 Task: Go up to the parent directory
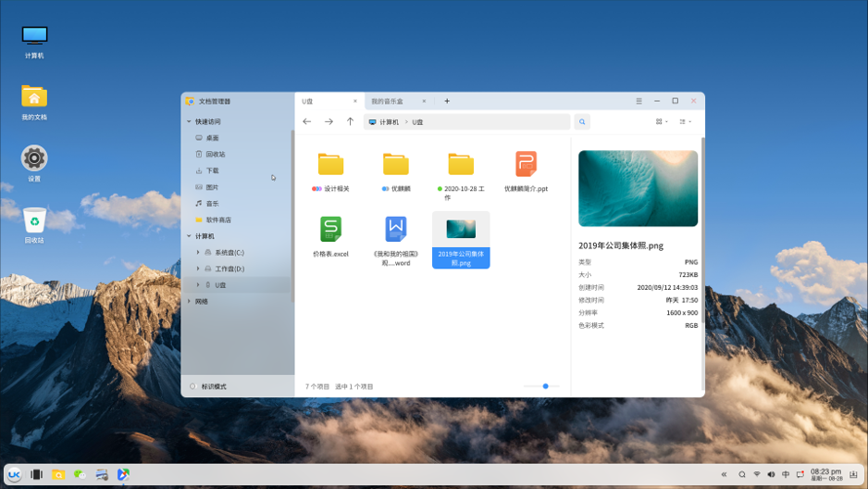coord(350,121)
